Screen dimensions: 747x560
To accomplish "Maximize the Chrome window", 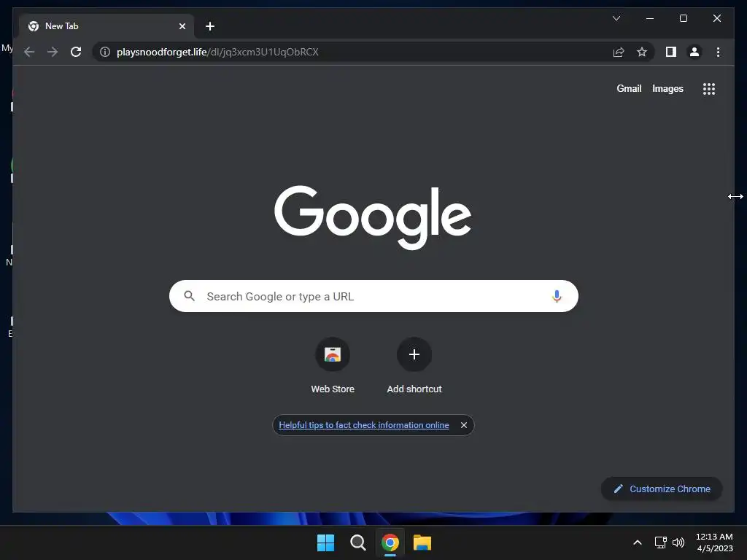I will [683, 18].
